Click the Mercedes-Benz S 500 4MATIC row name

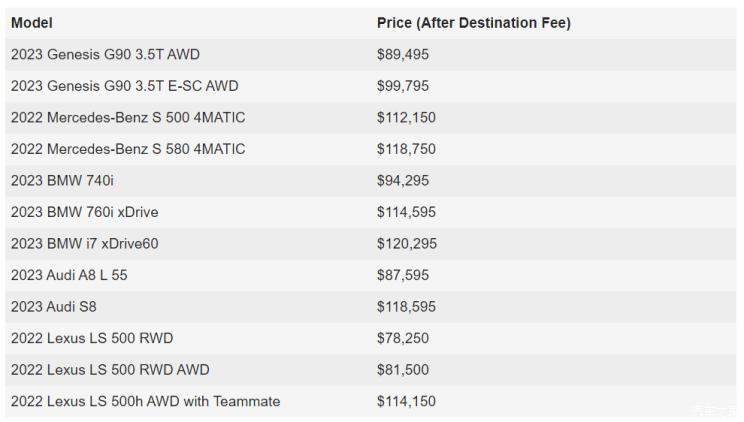[128, 118]
